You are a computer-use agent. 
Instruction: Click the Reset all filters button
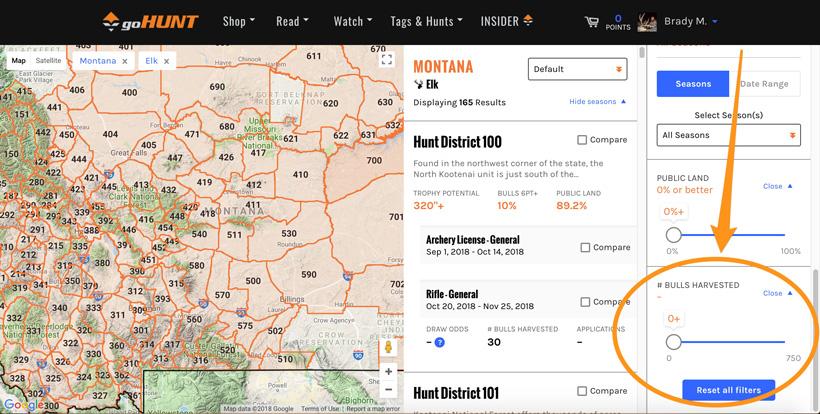pos(728,389)
